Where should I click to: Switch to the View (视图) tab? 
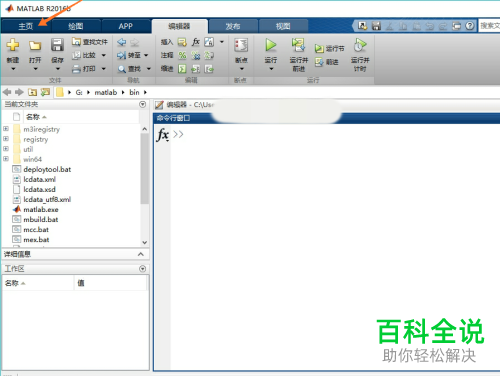(283, 26)
